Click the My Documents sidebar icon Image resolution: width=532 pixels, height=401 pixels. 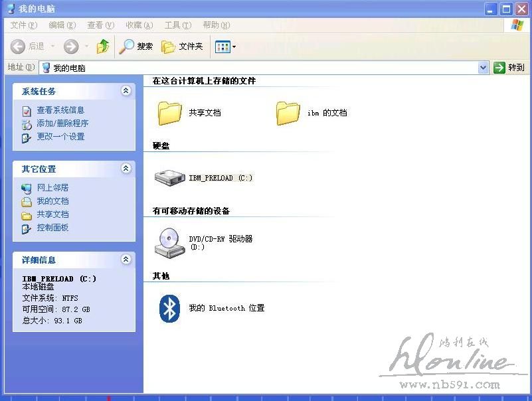tap(27, 202)
